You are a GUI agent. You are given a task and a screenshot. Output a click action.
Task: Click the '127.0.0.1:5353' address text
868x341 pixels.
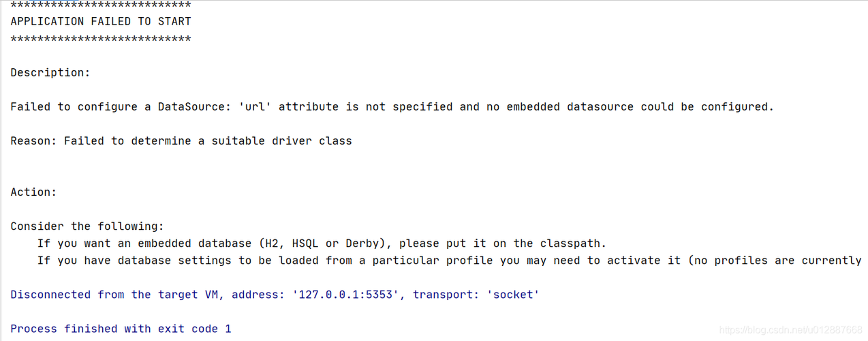(345, 294)
